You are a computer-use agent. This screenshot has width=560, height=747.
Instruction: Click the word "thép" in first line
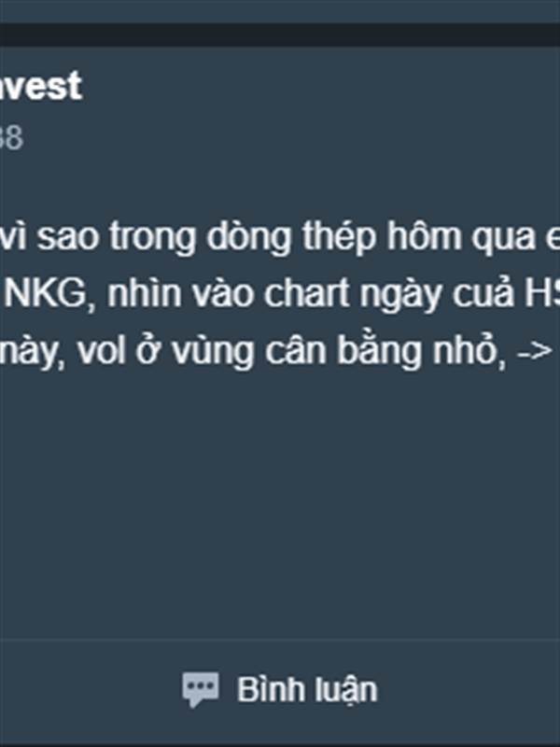339,237
